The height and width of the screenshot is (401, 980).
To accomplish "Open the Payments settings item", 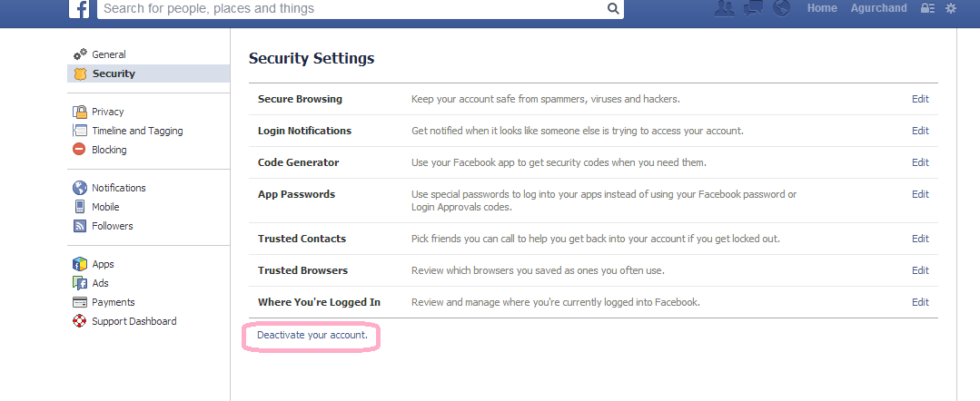I will 113,302.
